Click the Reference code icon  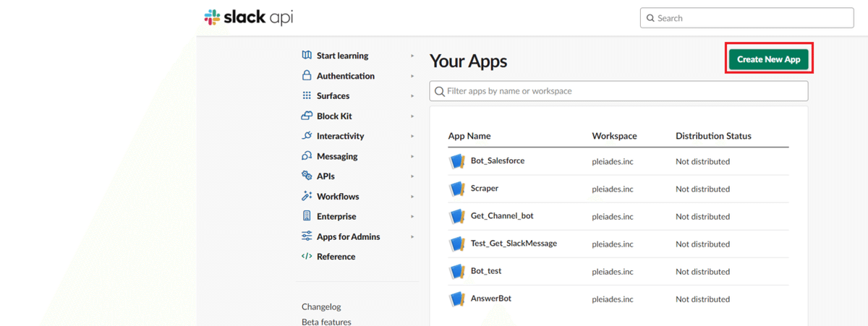[x=307, y=257]
